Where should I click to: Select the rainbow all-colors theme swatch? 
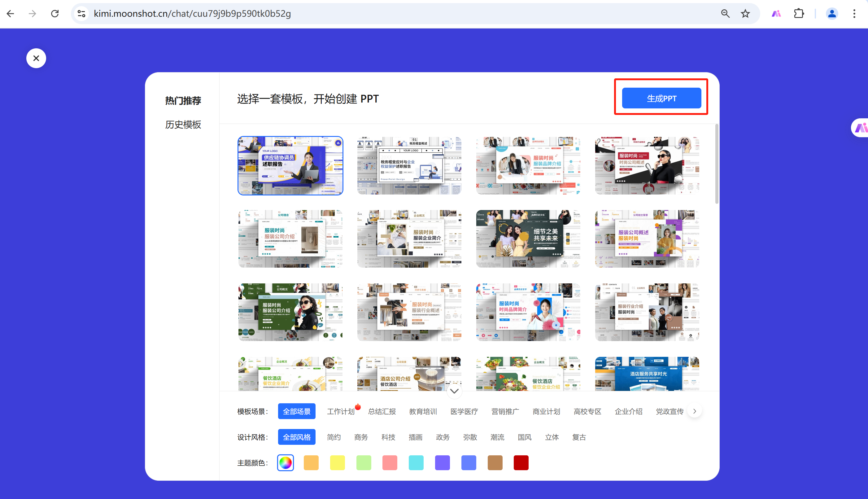[x=285, y=463]
